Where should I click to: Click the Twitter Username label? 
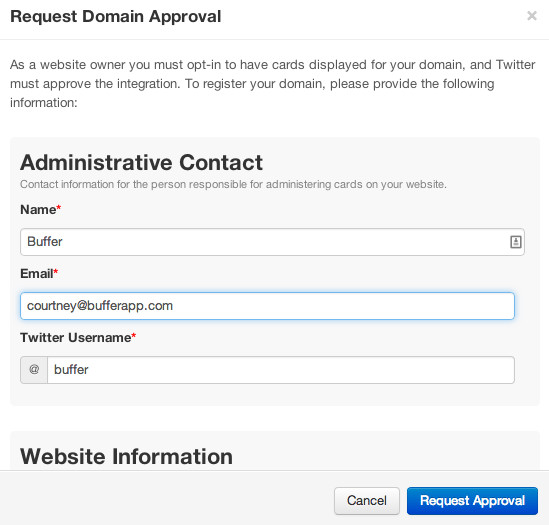[76, 338]
